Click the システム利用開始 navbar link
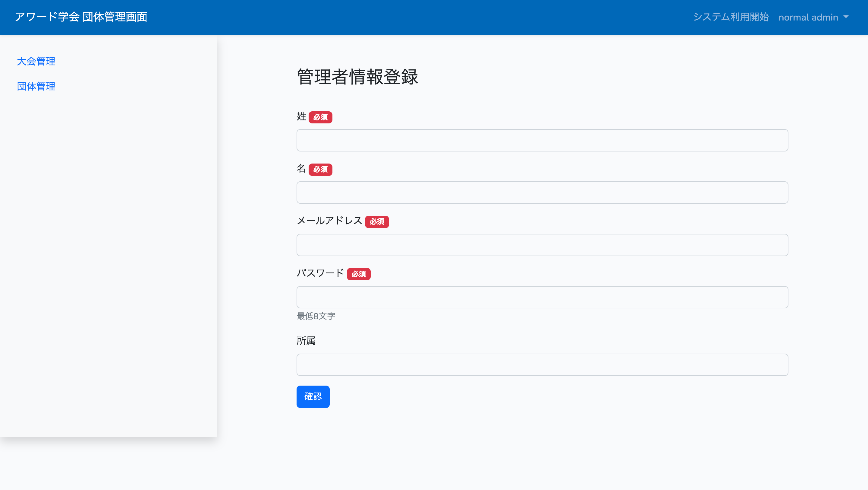868x490 pixels. [x=731, y=17]
